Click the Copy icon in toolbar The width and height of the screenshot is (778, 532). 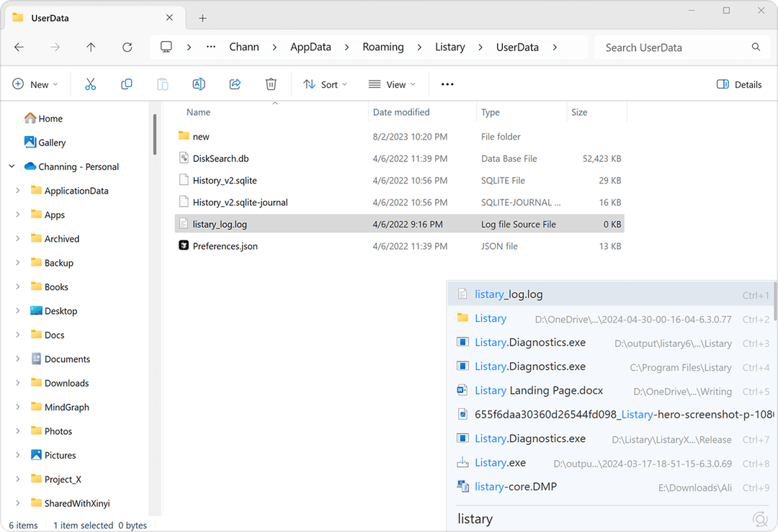(x=127, y=84)
